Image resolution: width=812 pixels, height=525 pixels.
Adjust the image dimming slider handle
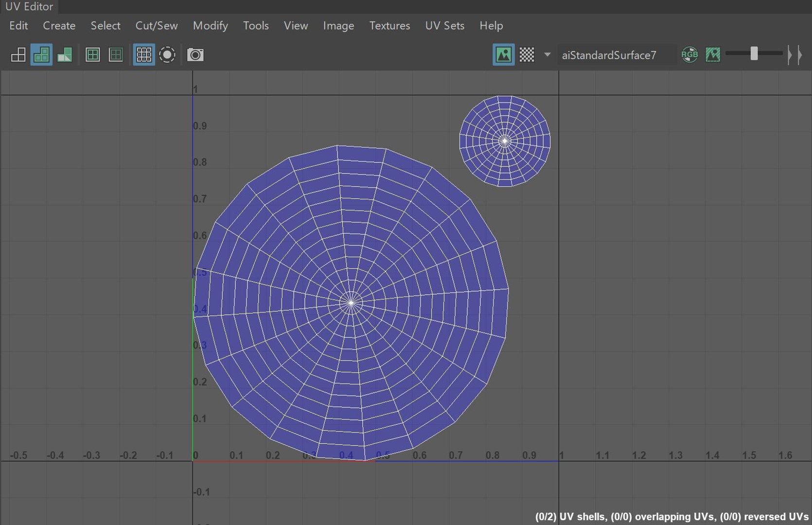pyautogui.click(x=754, y=53)
